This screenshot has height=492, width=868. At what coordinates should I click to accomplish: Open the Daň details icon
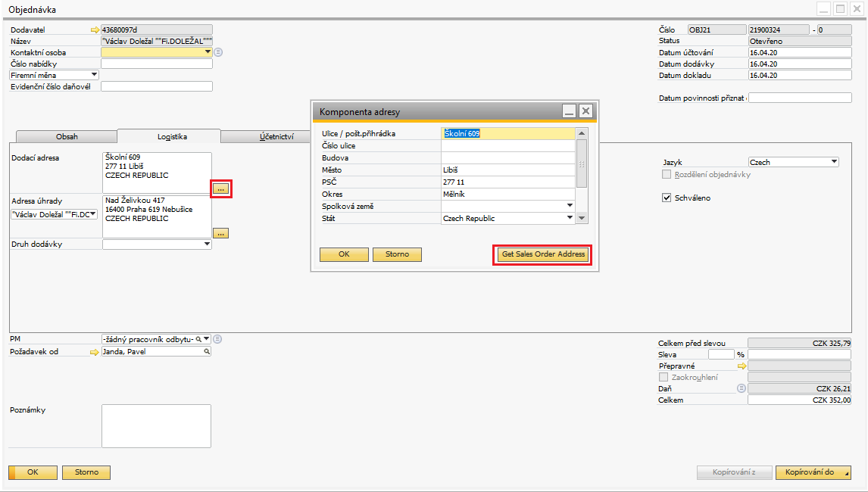point(742,388)
